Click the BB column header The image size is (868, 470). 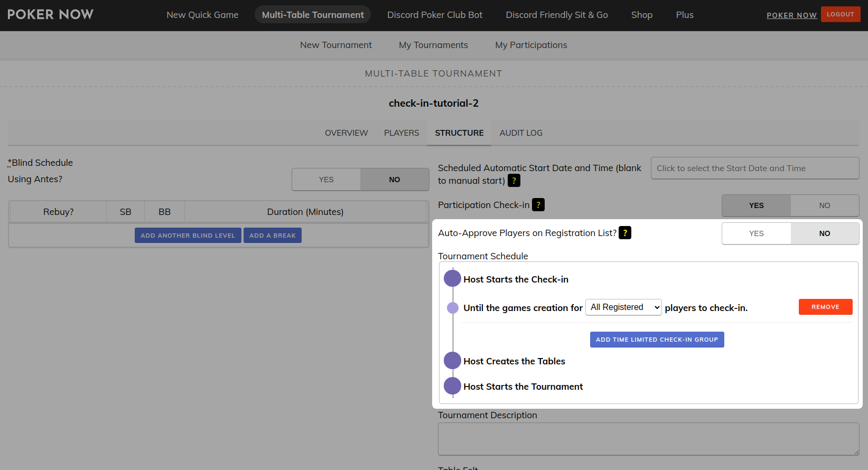point(164,212)
